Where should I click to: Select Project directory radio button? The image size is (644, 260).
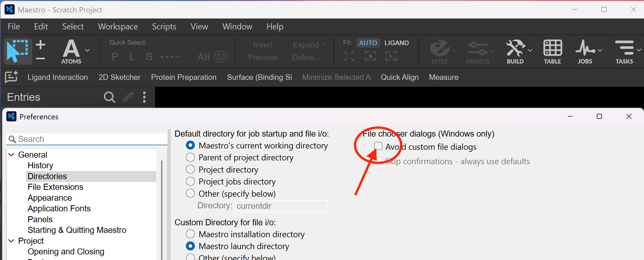tap(190, 169)
